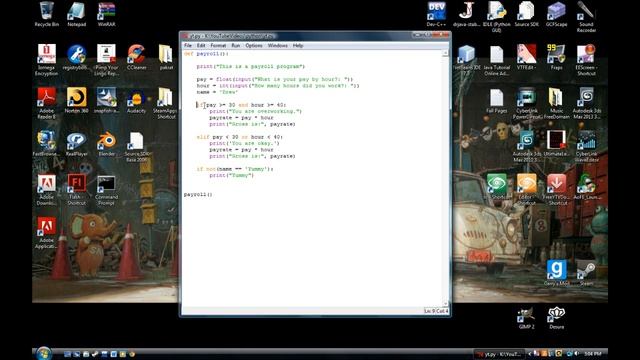Click the 'print("You are overworking.")' line
This screenshot has width=640, height=360.
pyautogui.click(x=256, y=111)
